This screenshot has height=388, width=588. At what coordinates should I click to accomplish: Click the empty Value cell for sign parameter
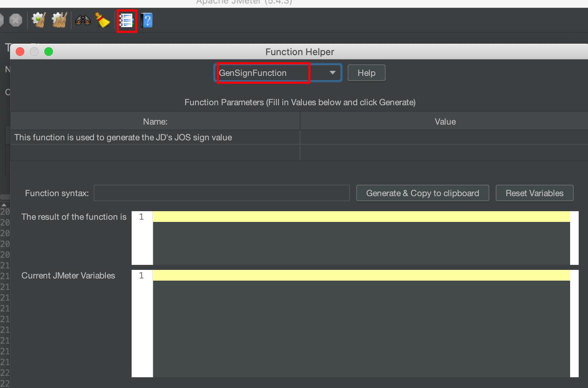[x=445, y=137]
